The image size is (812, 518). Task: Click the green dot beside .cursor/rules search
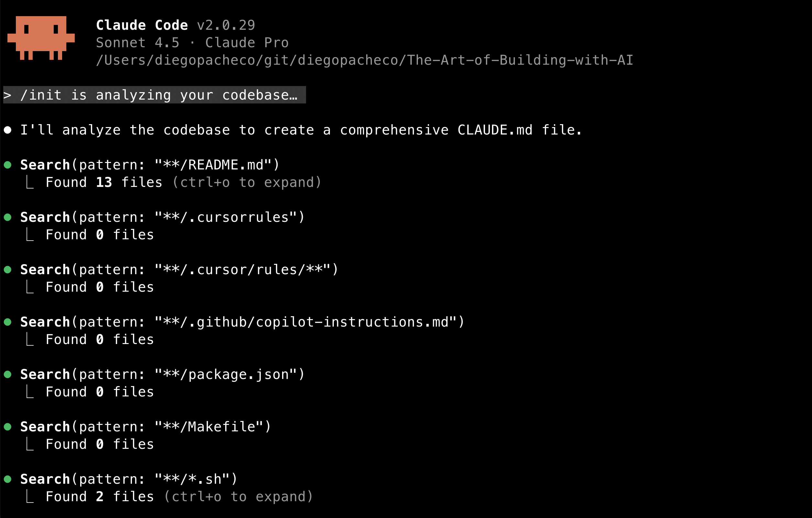[x=8, y=270]
